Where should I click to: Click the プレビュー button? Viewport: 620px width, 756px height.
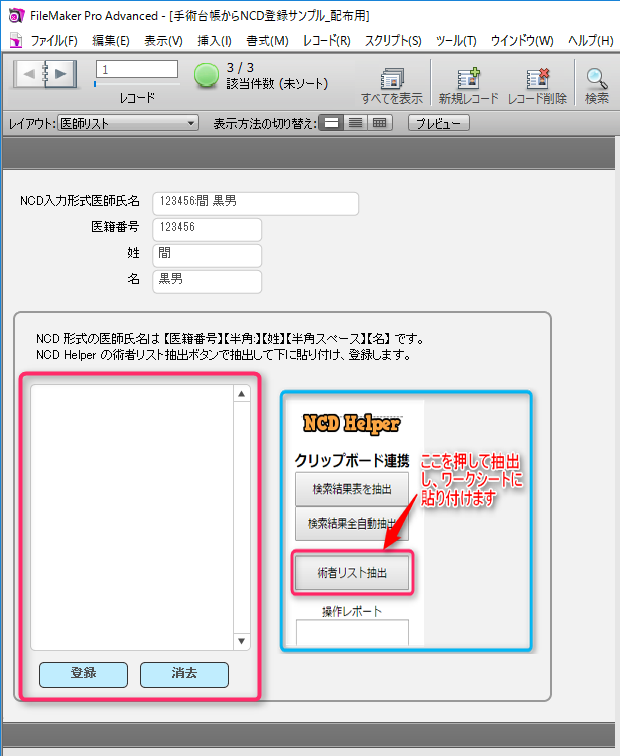pyautogui.click(x=438, y=123)
